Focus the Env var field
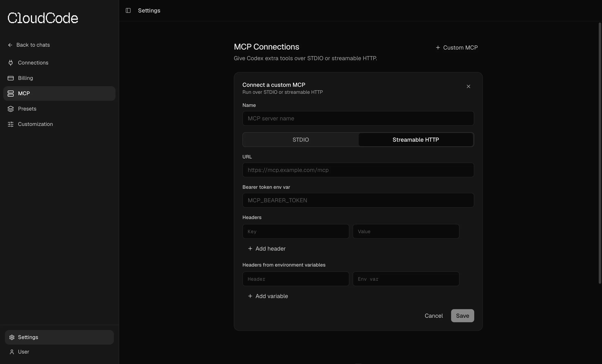The image size is (602, 364). pos(406,279)
